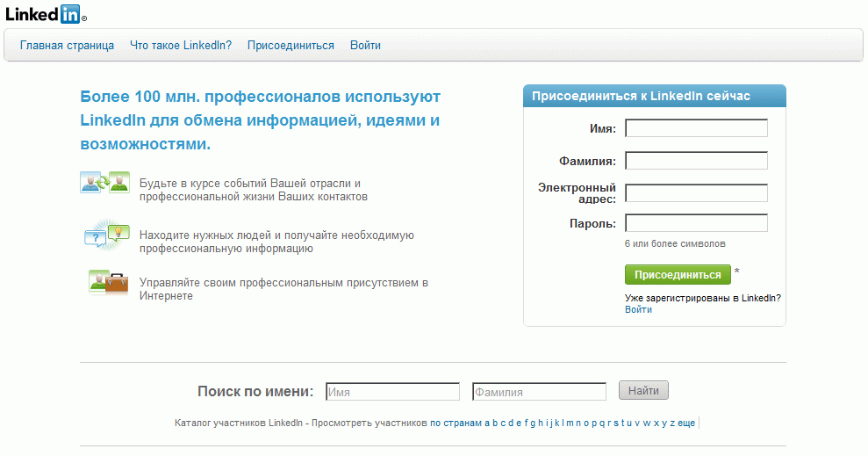Open the по странам directory link
868x456 pixels.
(x=456, y=423)
